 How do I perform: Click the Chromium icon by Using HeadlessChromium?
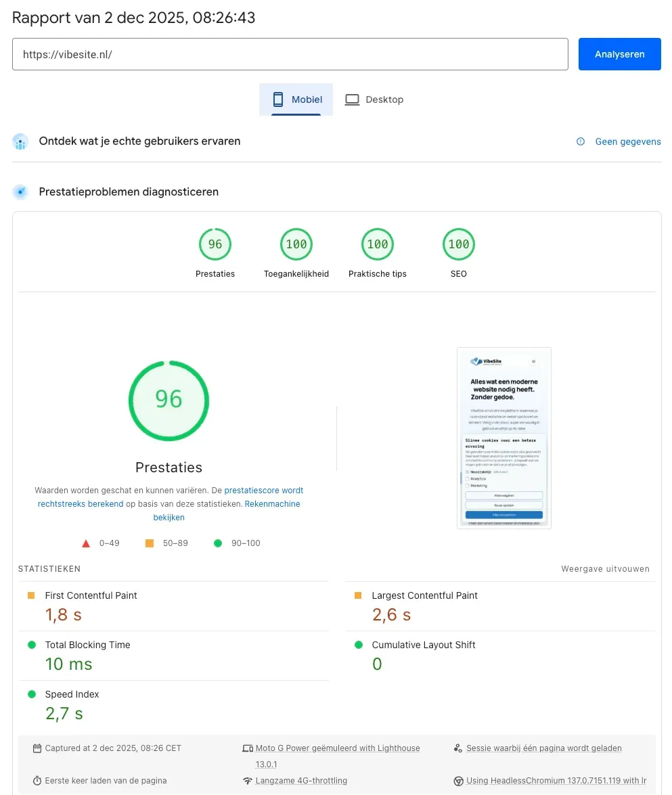coord(458,781)
